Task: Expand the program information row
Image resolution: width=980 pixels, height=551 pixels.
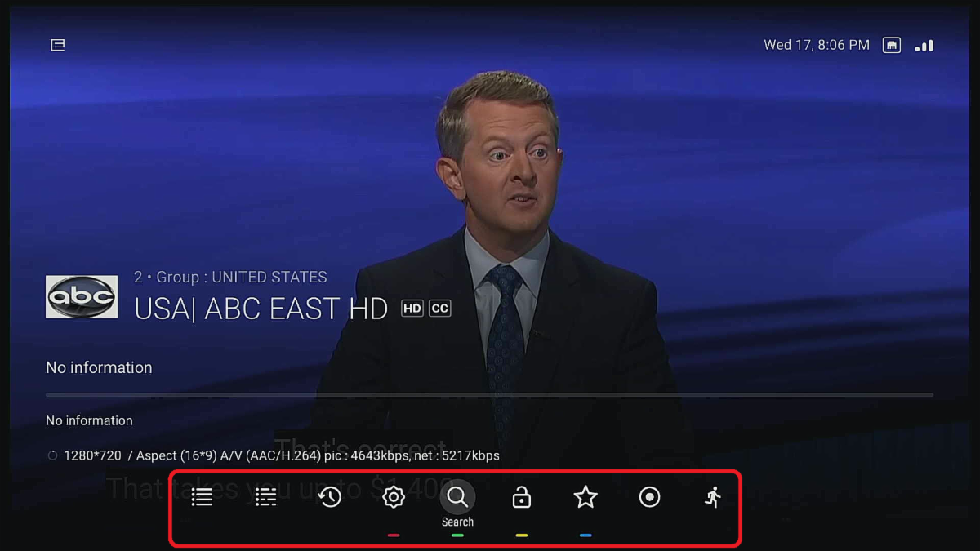Action: click(x=99, y=367)
